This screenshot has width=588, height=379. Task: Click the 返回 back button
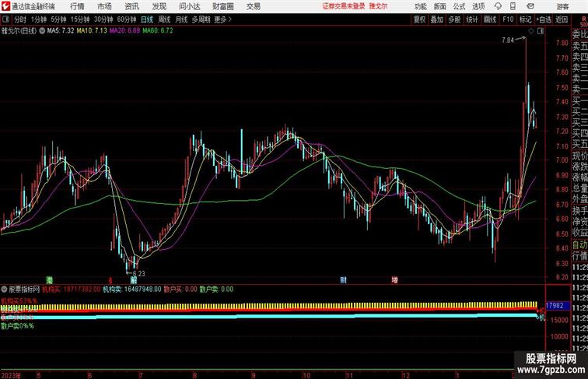coord(562,19)
